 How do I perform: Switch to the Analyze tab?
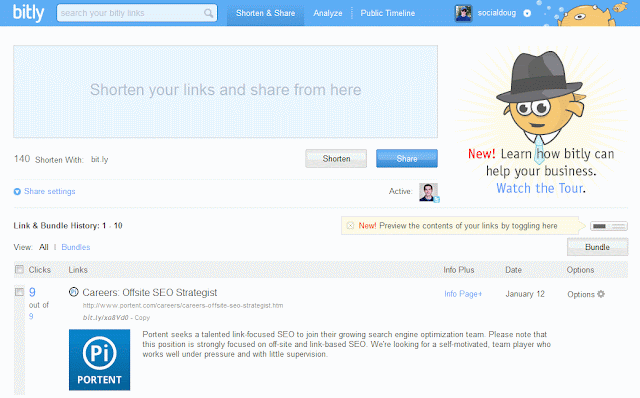328,13
